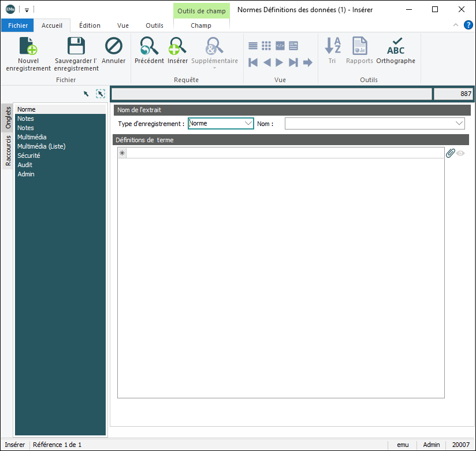
Task: Expand the Type d'enregistrement dropdown
Action: [x=248, y=123]
